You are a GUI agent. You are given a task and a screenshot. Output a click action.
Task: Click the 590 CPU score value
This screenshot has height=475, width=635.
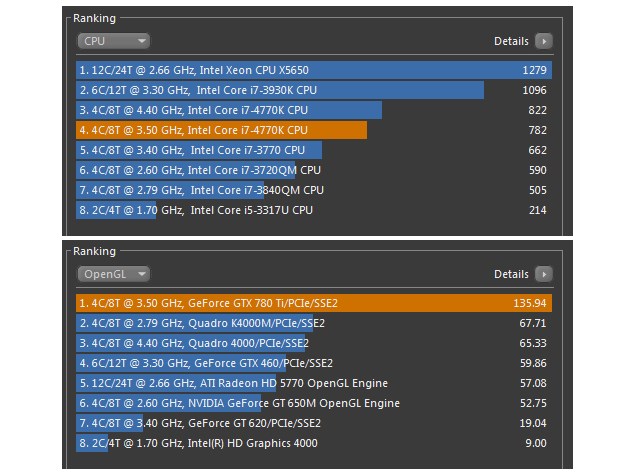pos(537,170)
